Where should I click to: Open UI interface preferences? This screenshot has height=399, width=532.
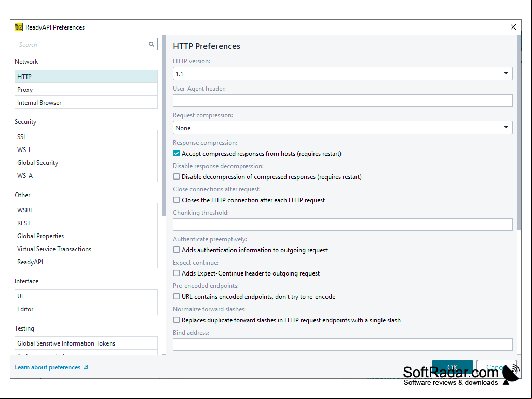click(86, 296)
